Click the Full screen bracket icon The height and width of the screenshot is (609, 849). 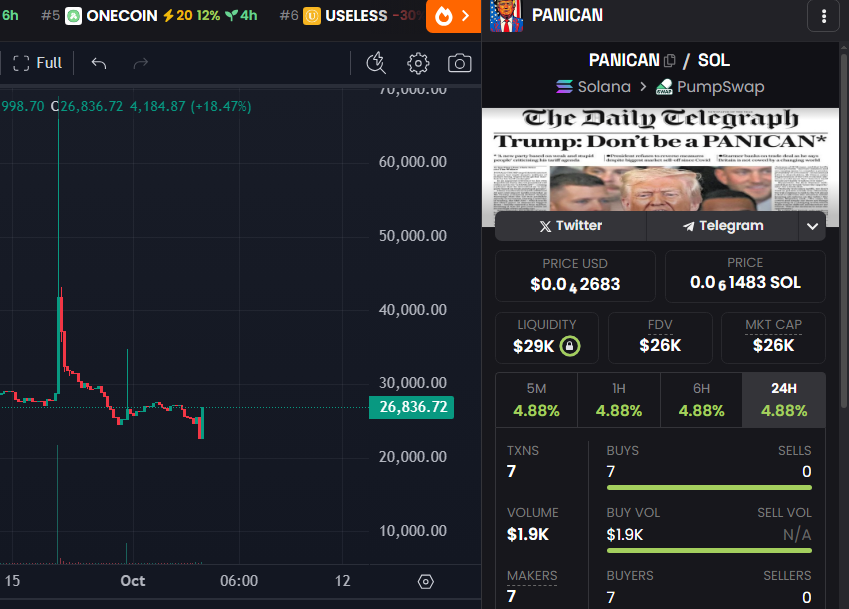coord(21,63)
